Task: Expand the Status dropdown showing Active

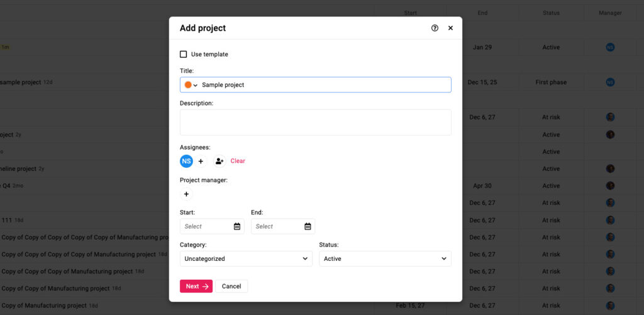Action: click(386, 259)
